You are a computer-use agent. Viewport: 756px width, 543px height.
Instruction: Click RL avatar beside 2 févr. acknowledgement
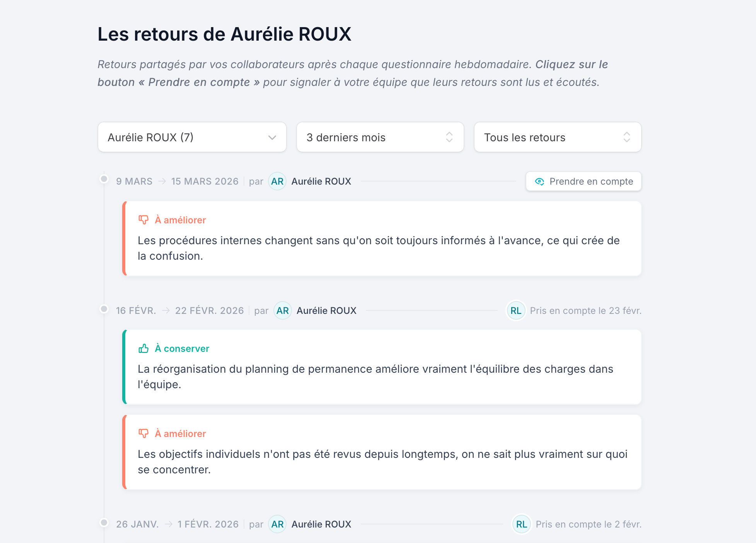coord(521,524)
